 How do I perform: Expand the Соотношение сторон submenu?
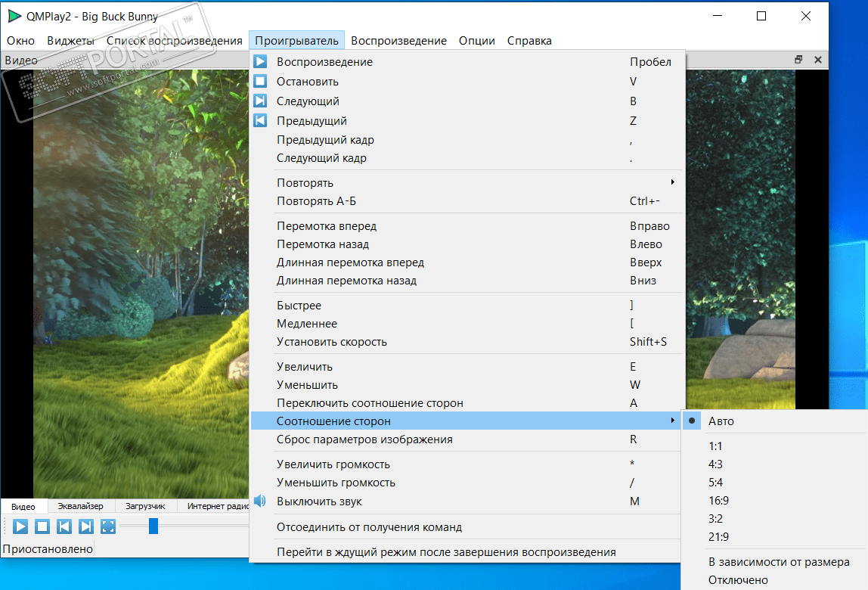[466, 421]
